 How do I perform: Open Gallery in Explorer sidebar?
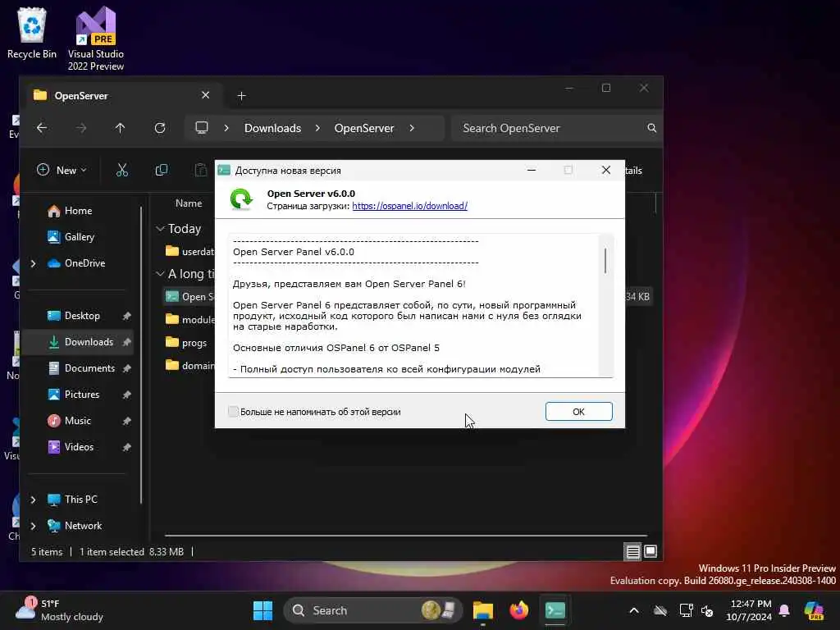click(x=80, y=237)
